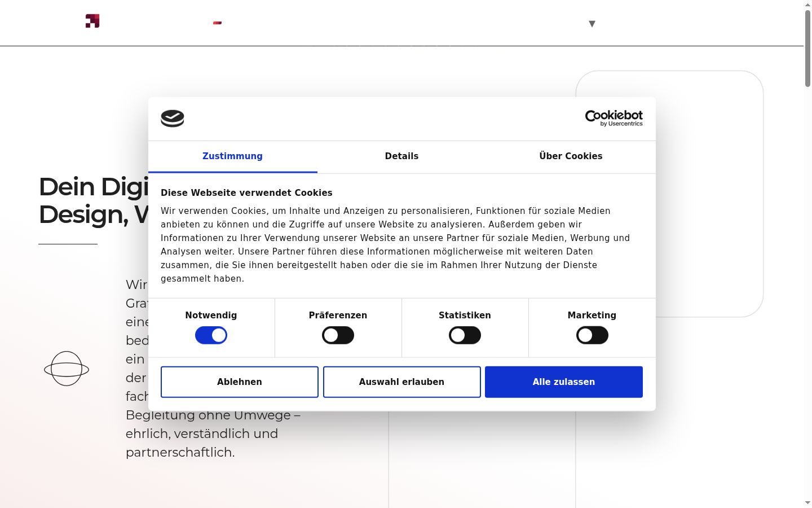Click the 'Präferenzen' label
The height and width of the screenshot is (508, 812).
click(x=338, y=316)
